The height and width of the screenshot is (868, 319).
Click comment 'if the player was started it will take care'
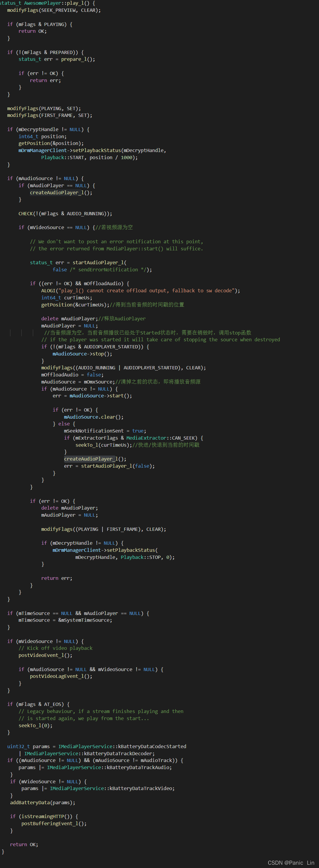(x=160, y=340)
